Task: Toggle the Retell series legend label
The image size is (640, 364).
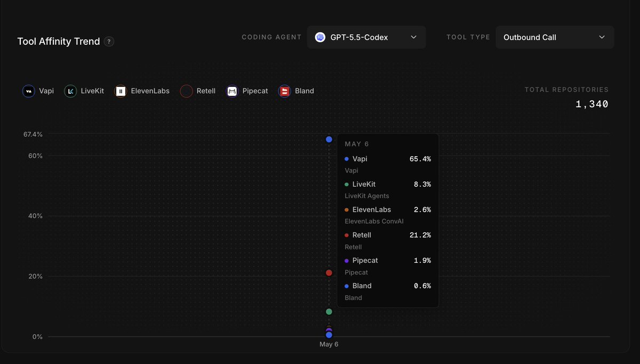Action: tap(206, 91)
